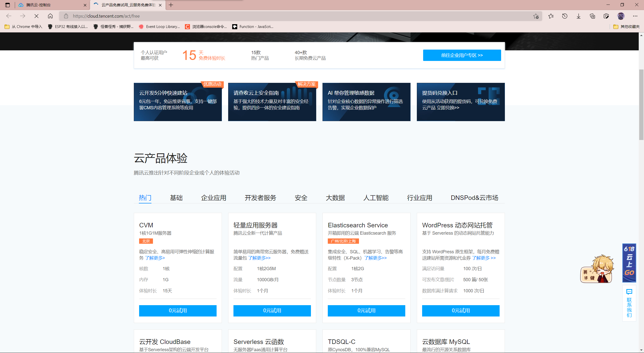Image resolution: width=644 pixels, height=353 pixels.
Task: Select the 人工智能 category tab
Action: click(376, 198)
